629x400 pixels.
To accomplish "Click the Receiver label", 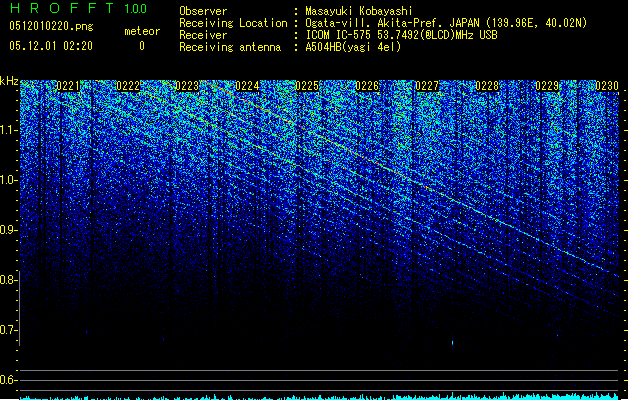I will [x=203, y=35].
